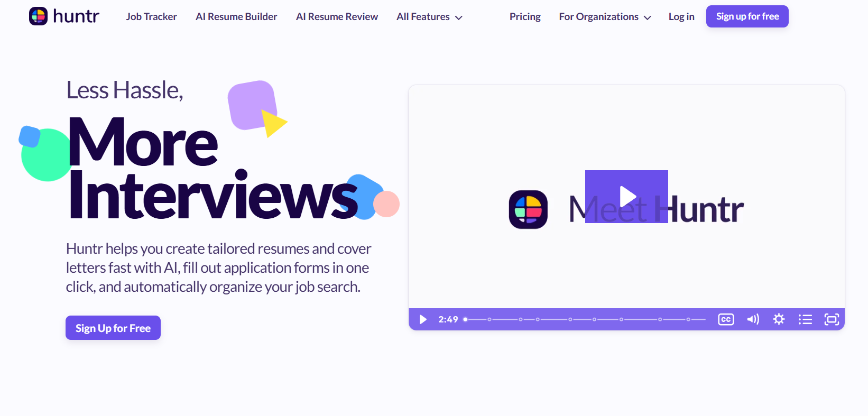Screen dimensions: 868x416
Task: Click the Huntr logo inside the video
Action: pos(528,209)
